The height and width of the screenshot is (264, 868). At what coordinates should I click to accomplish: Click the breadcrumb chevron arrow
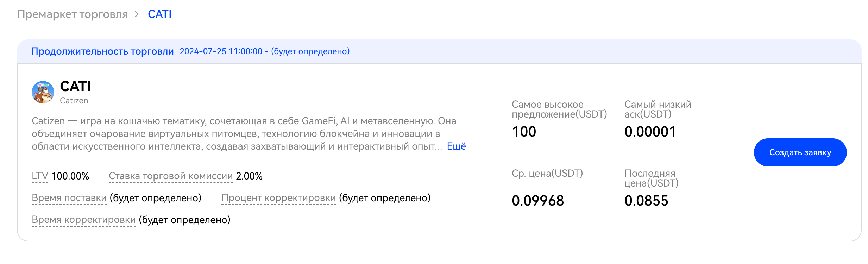click(137, 14)
